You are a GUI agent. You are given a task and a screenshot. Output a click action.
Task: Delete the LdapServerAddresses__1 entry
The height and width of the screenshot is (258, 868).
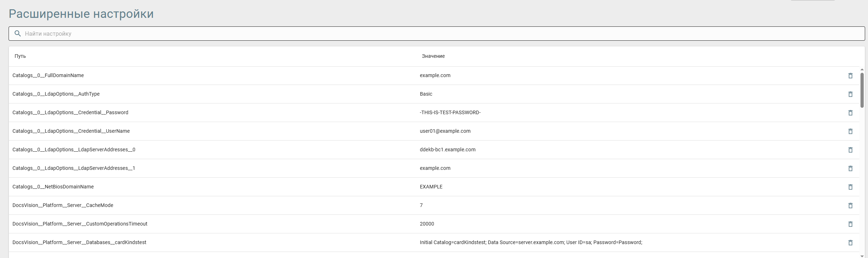[850, 168]
